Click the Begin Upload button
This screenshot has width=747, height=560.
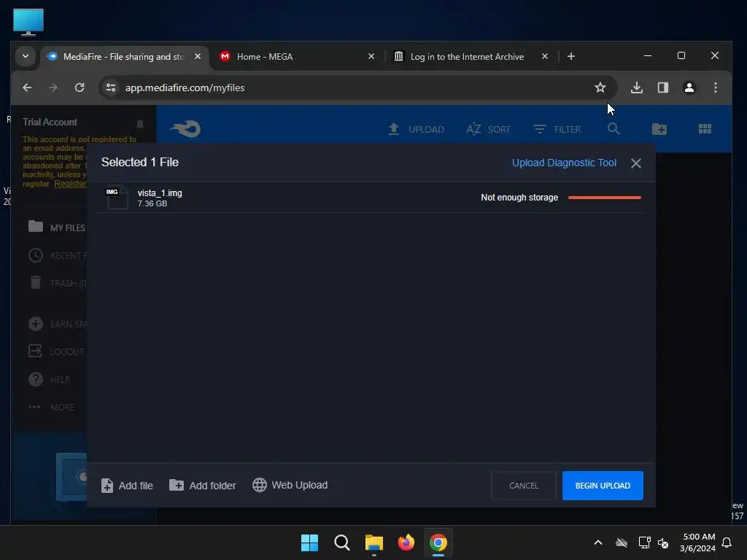(x=603, y=486)
